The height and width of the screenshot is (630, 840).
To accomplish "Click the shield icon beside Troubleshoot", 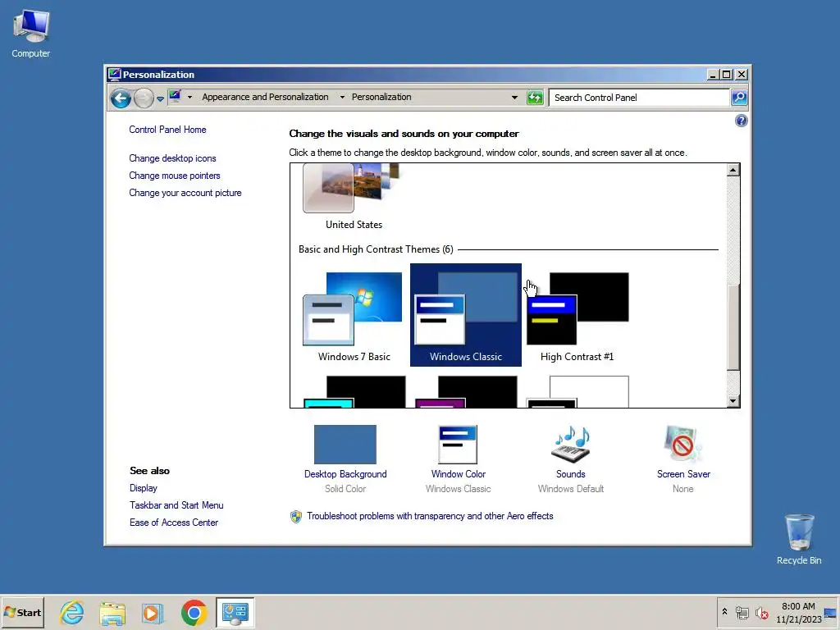I will [295, 517].
